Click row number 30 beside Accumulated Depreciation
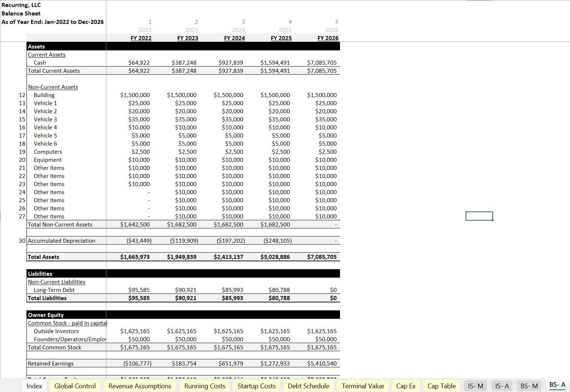Screen dimensions: 570x392 coord(22,240)
